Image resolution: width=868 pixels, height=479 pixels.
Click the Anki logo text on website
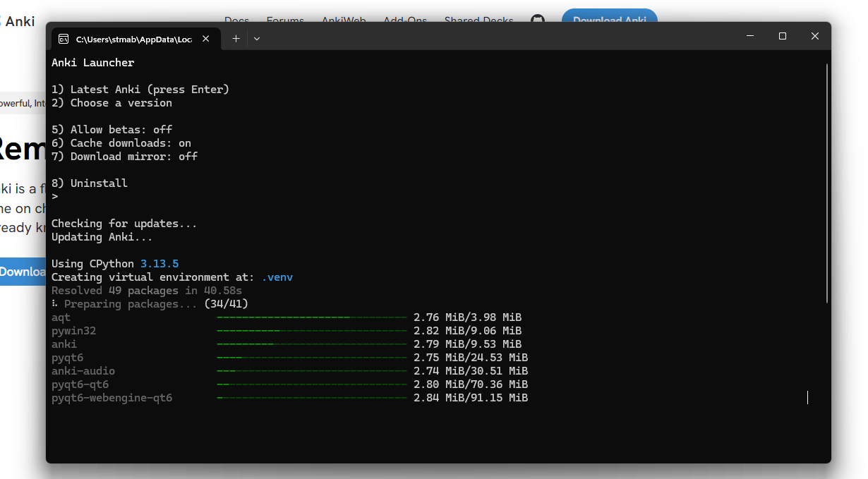(19, 22)
